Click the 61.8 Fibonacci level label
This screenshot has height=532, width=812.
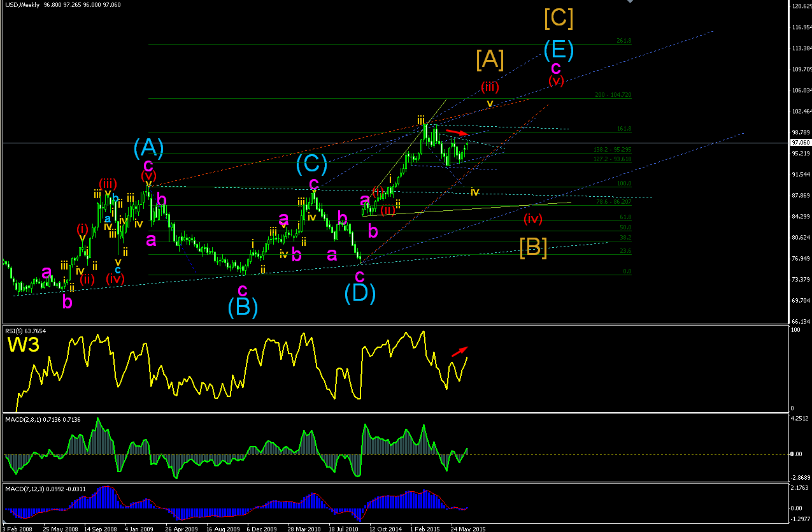(625, 217)
